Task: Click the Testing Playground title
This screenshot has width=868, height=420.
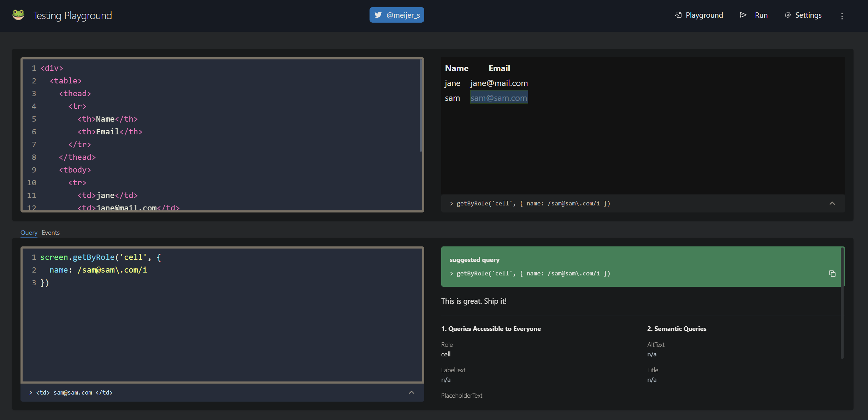Action: (x=72, y=16)
